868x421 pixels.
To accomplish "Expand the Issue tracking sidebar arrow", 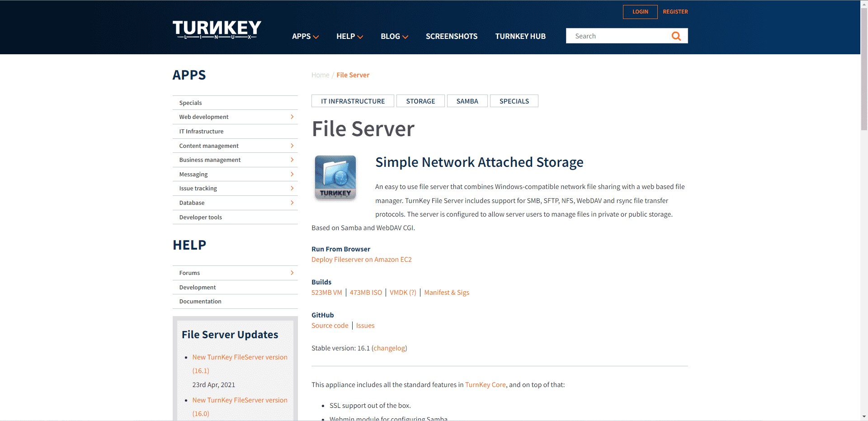I will (x=292, y=189).
